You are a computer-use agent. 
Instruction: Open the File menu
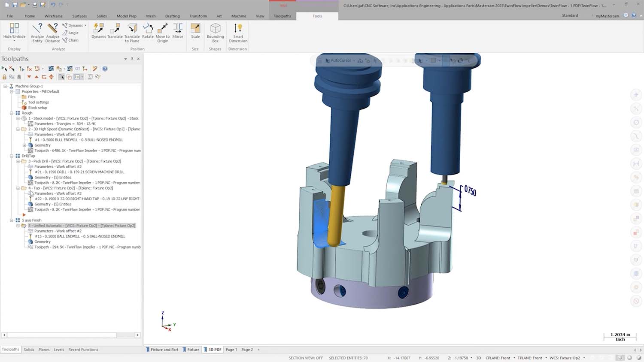tap(9, 16)
